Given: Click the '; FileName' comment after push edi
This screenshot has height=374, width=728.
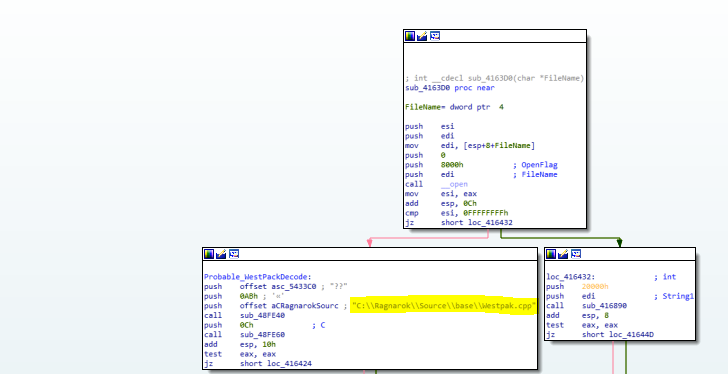Looking at the screenshot, I should point(535,174).
